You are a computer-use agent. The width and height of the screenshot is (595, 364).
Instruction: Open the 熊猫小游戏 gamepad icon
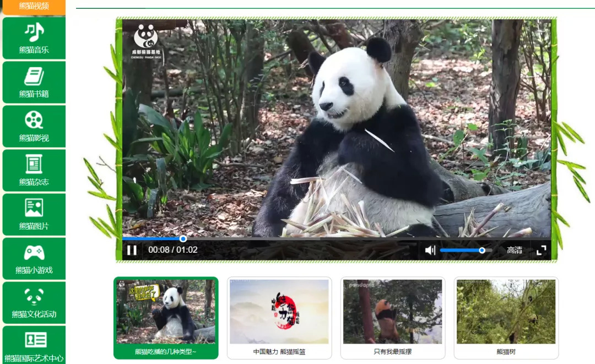[34, 253]
